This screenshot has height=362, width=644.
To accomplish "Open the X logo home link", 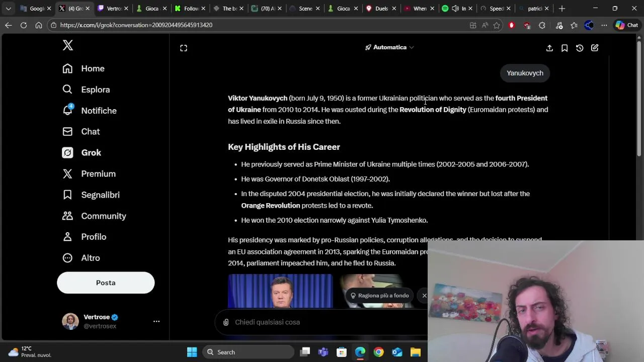I will pos(68,45).
